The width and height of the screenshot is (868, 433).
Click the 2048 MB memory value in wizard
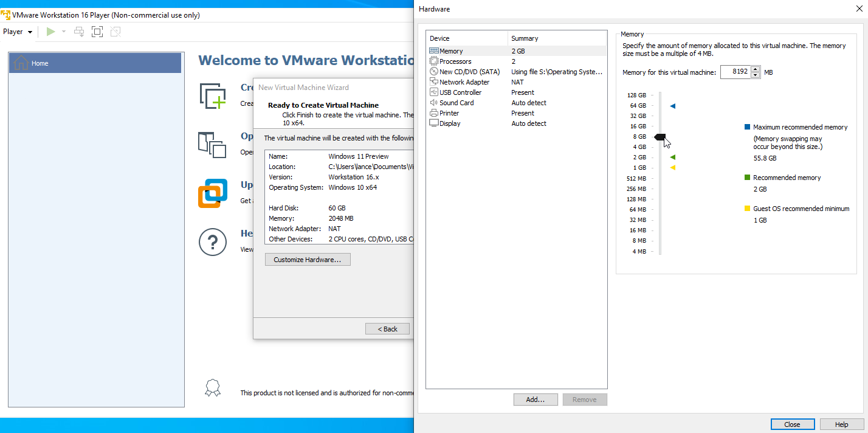click(x=341, y=218)
